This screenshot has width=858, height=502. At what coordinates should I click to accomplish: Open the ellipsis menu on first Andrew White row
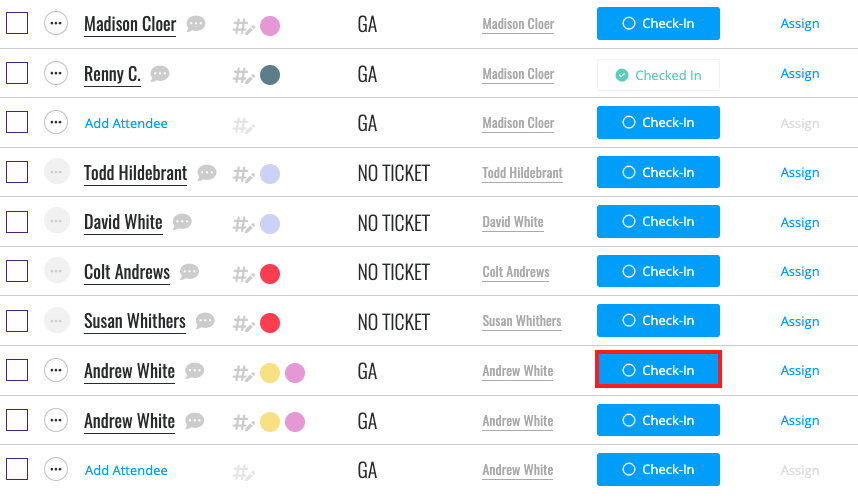click(56, 370)
